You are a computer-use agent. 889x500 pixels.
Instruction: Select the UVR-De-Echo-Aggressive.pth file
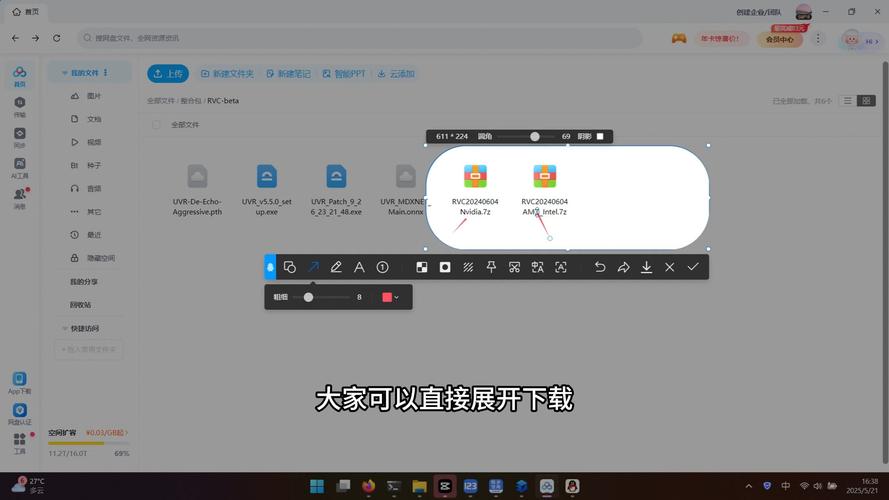coord(197,190)
